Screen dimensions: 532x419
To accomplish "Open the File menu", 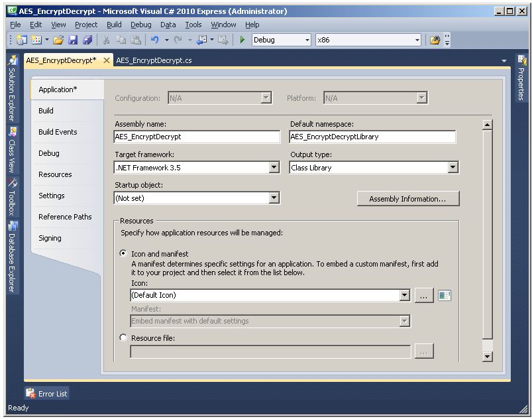I will point(15,25).
